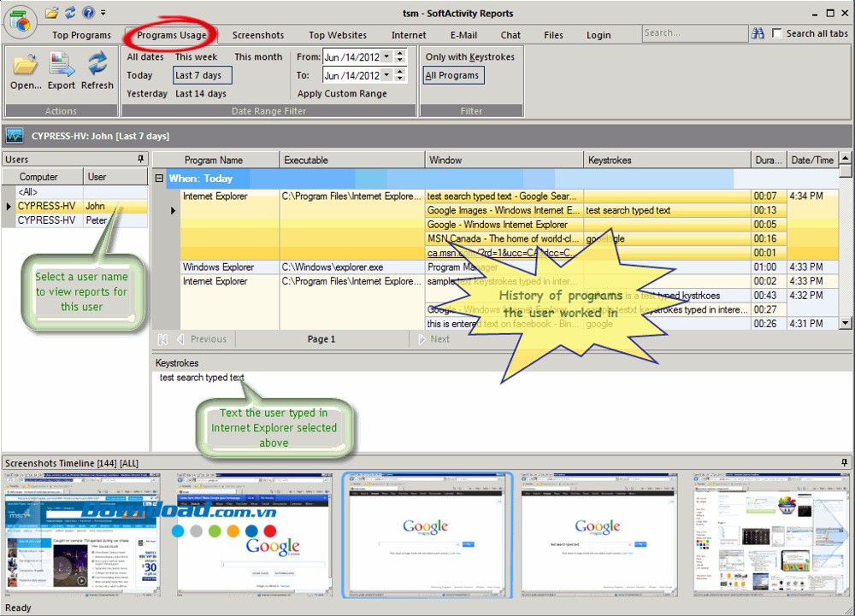Image resolution: width=855 pixels, height=616 pixels.
Task: Select the Only with Keystrokes filter
Action: [x=469, y=57]
